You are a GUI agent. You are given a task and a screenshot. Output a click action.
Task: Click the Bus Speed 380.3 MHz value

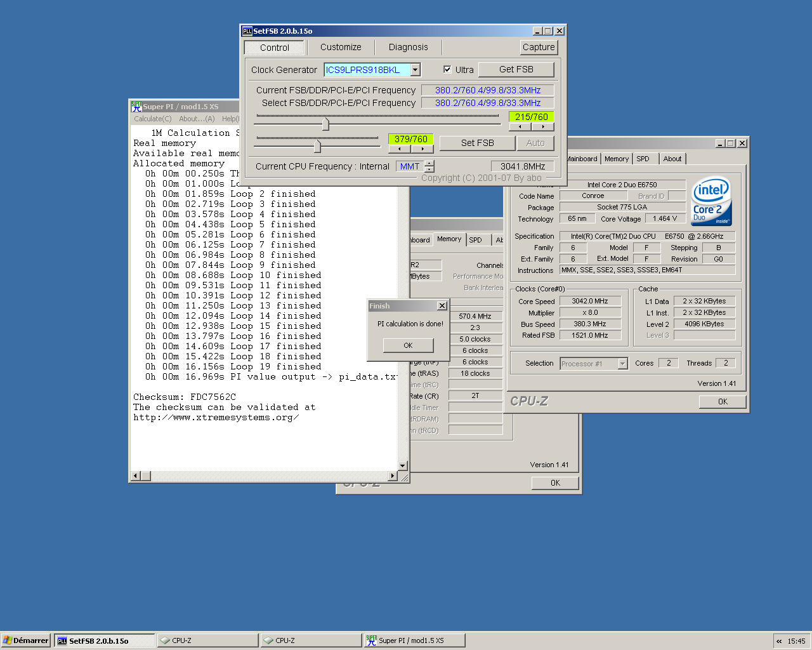[x=590, y=324]
